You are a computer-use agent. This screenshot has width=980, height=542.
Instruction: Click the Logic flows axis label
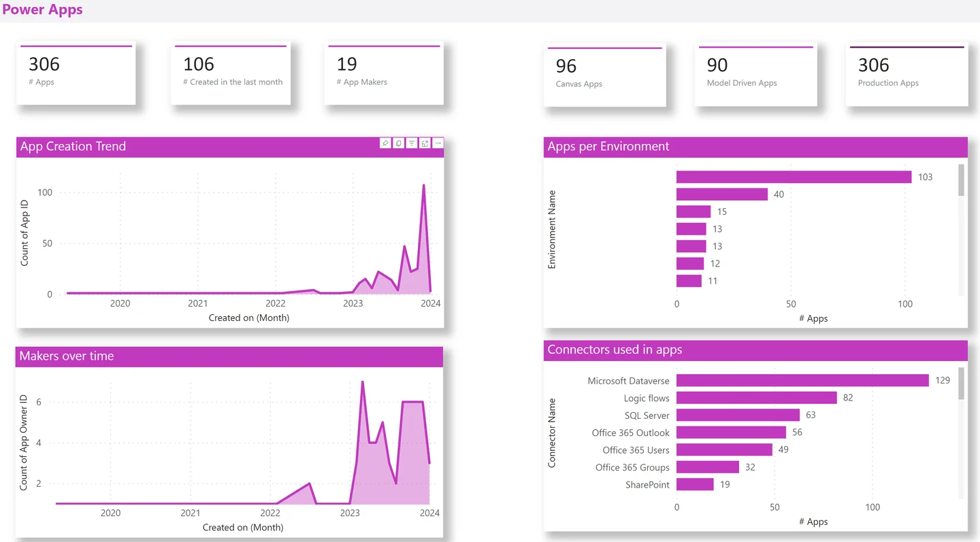point(647,398)
